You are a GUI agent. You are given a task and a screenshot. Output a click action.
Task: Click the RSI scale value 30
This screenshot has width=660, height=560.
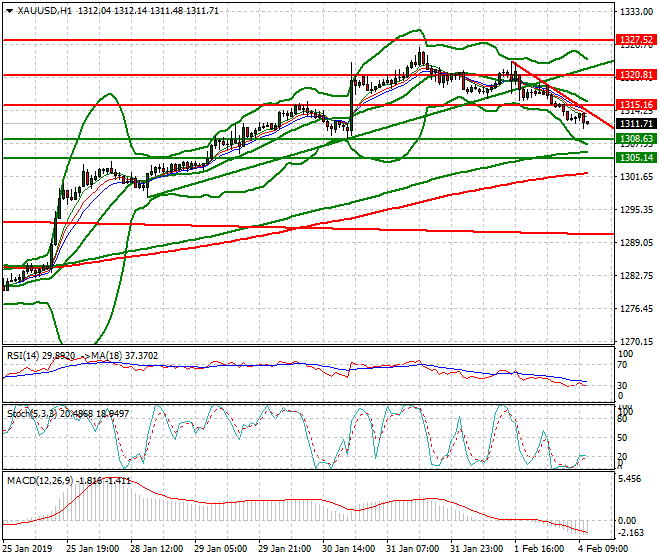click(622, 386)
